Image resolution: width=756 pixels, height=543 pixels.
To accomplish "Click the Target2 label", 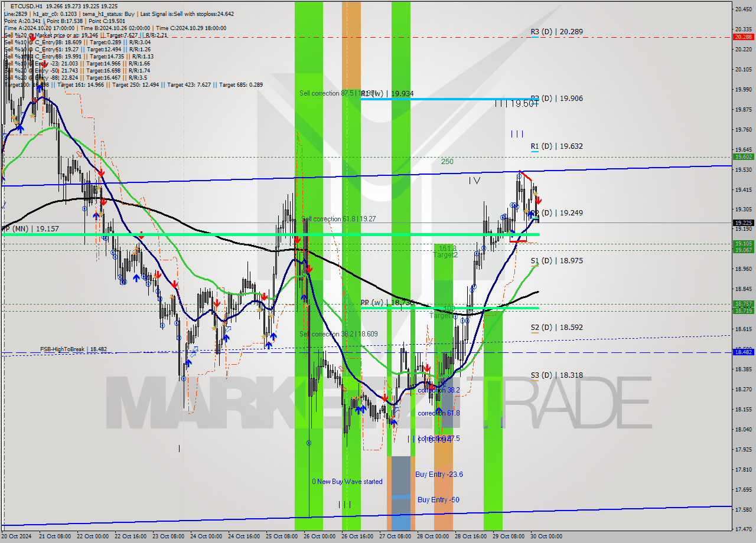I will point(445,255).
